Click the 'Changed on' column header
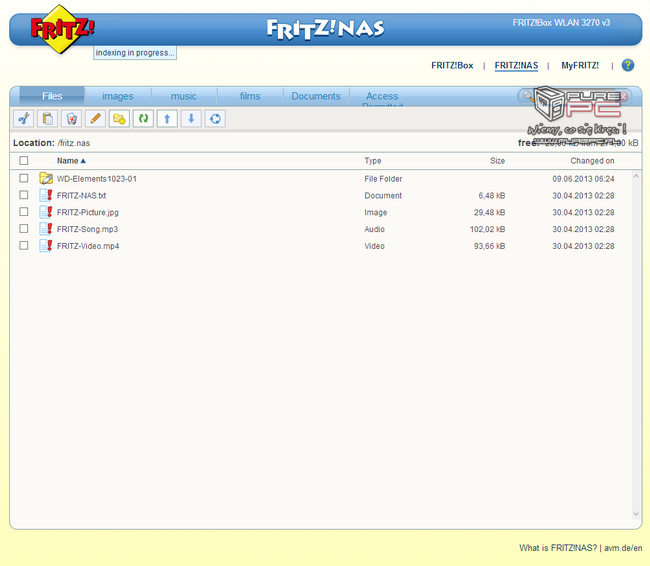 (x=592, y=161)
